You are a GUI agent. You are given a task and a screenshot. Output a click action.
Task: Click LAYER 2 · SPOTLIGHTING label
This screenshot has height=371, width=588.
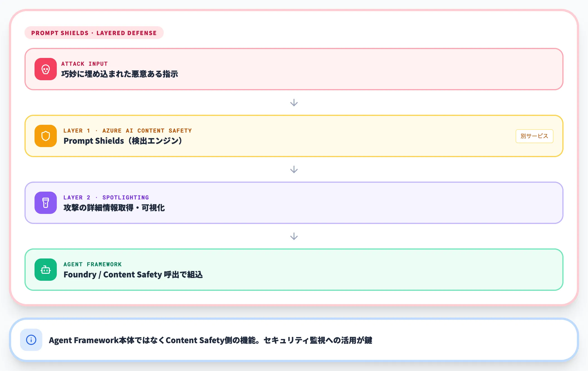[x=106, y=197]
